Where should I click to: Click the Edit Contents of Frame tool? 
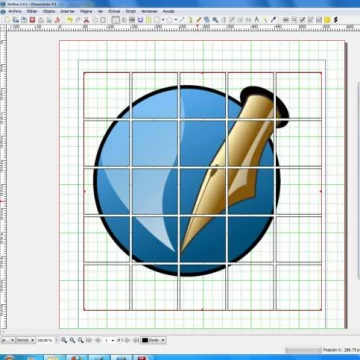[224, 20]
